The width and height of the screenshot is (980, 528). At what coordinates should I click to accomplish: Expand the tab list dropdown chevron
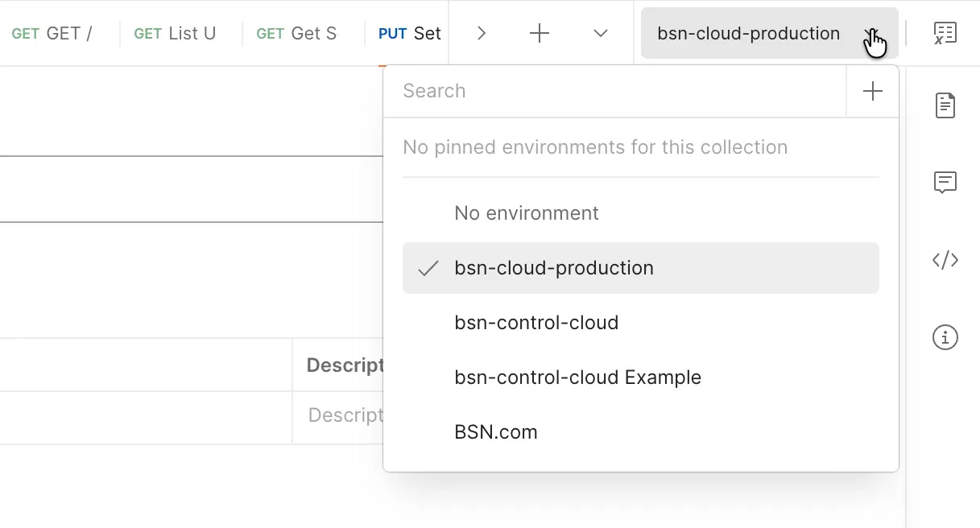click(600, 33)
